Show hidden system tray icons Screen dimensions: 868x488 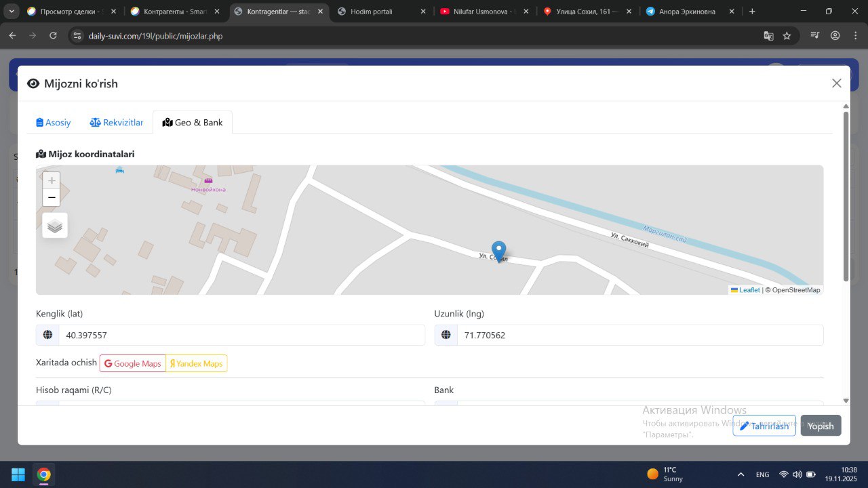[x=741, y=474]
